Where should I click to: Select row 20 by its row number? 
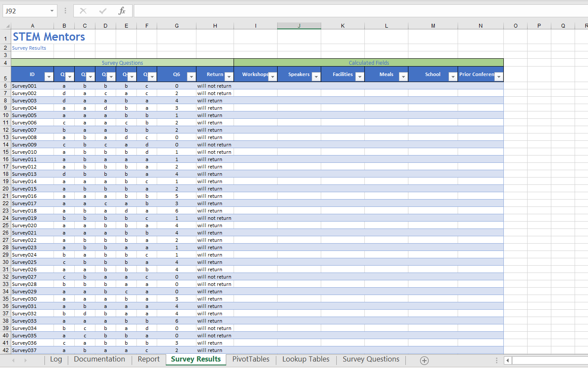(x=5, y=189)
